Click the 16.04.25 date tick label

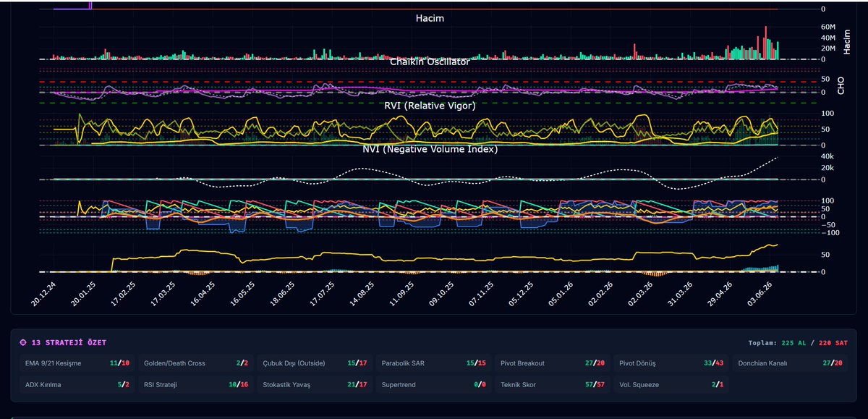[x=203, y=294]
